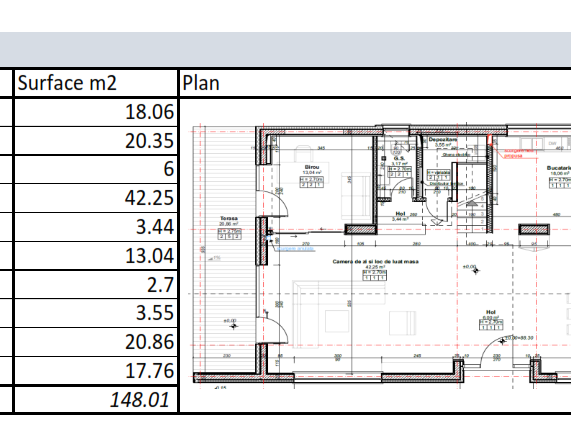This screenshot has width=571, height=428.
Task: Click the Plan column header cell
Action: point(375,83)
